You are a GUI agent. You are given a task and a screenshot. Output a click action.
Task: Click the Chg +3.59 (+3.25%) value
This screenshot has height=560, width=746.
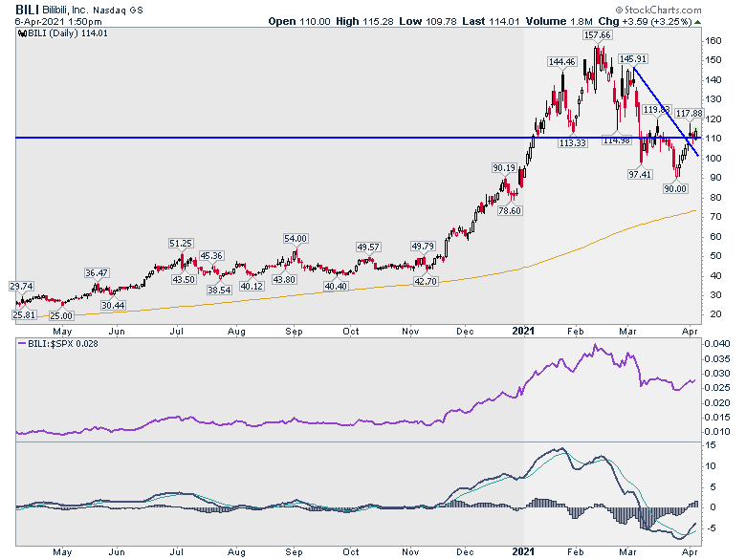[x=645, y=21]
